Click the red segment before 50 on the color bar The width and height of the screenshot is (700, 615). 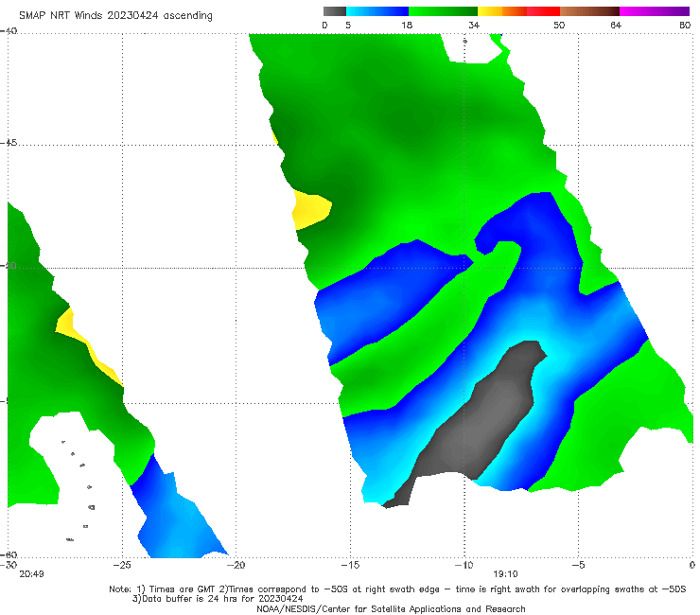(x=543, y=11)
